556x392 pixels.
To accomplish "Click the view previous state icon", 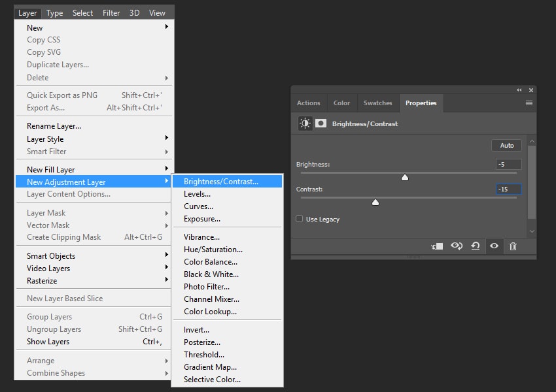I will coord(457,246).
